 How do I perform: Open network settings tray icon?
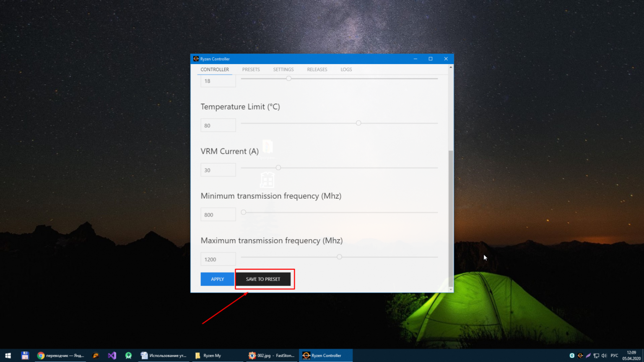(x=596, y=355)
